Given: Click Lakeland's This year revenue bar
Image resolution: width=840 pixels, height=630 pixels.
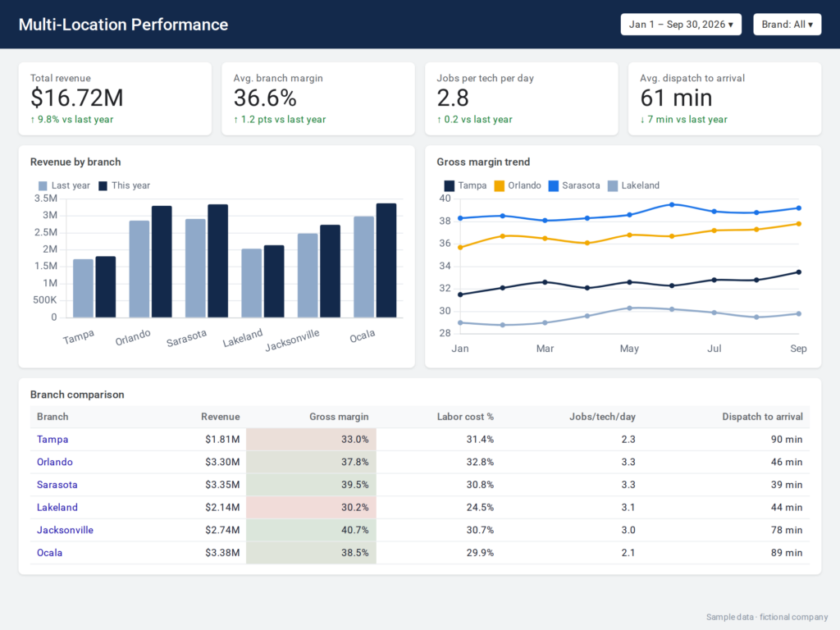Looking at the screenshot, I should click(274, 282).
